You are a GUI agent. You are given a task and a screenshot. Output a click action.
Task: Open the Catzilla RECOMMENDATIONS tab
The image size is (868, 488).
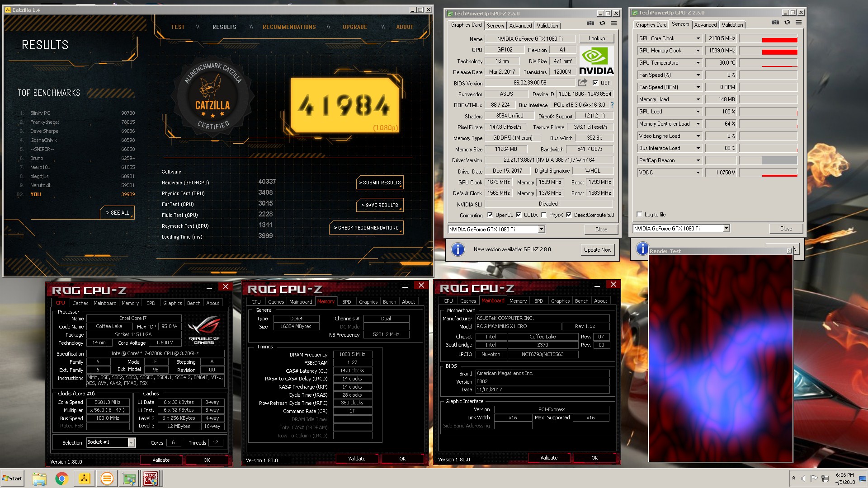coord(289,27)
